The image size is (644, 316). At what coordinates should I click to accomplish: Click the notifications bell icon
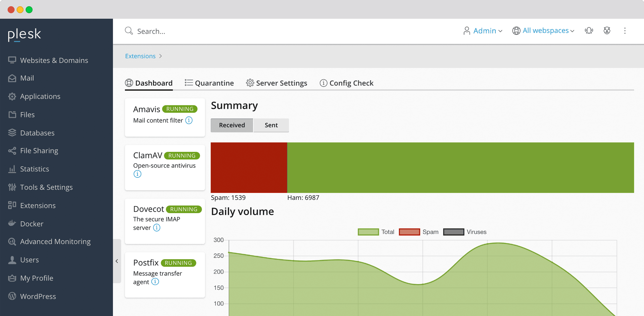(589, 31)
